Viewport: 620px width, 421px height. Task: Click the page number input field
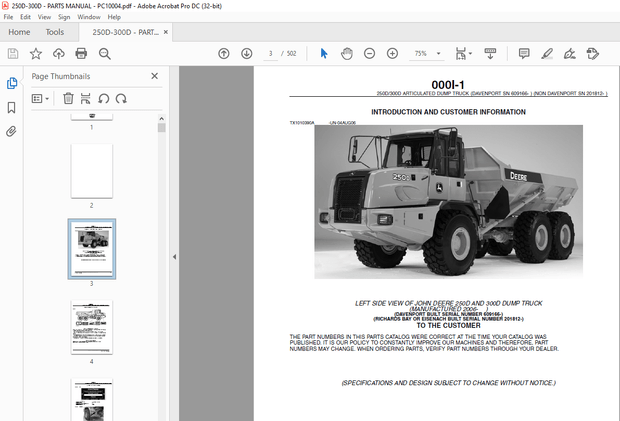[270, 53]
